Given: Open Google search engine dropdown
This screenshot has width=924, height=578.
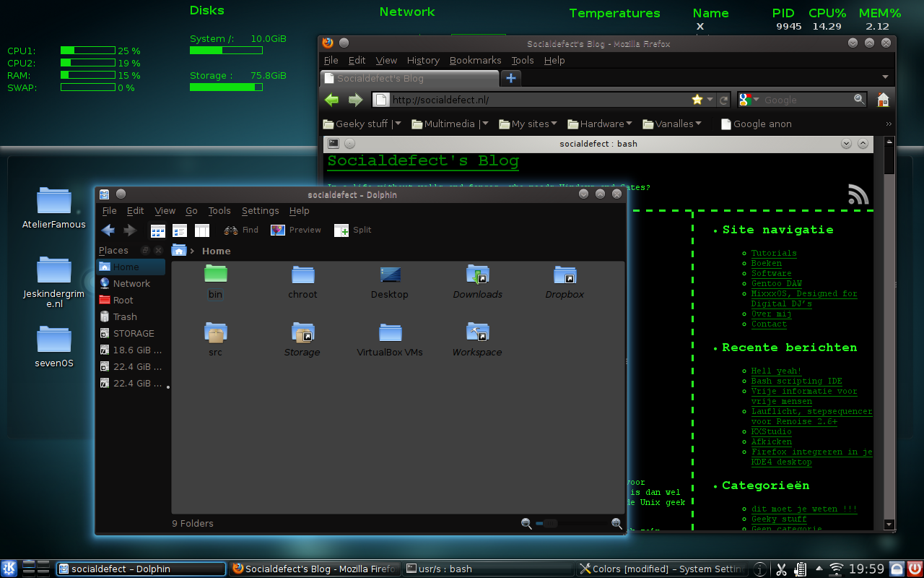Looking at the screenshot, I should click(750, 100).
